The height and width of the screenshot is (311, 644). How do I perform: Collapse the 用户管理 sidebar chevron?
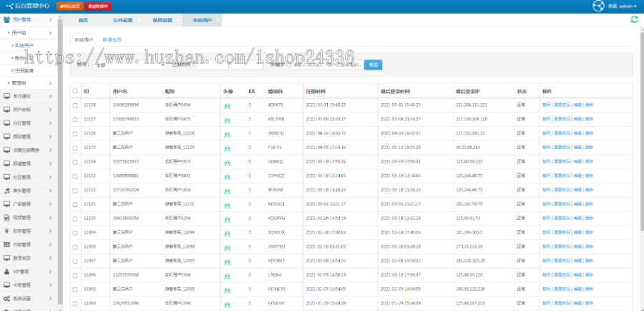point(50,19)
